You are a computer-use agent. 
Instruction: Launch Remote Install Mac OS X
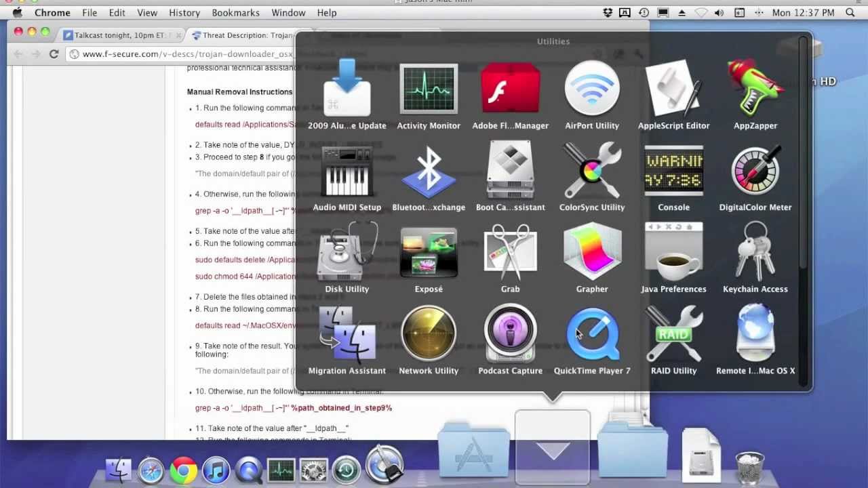pos(755,339)
